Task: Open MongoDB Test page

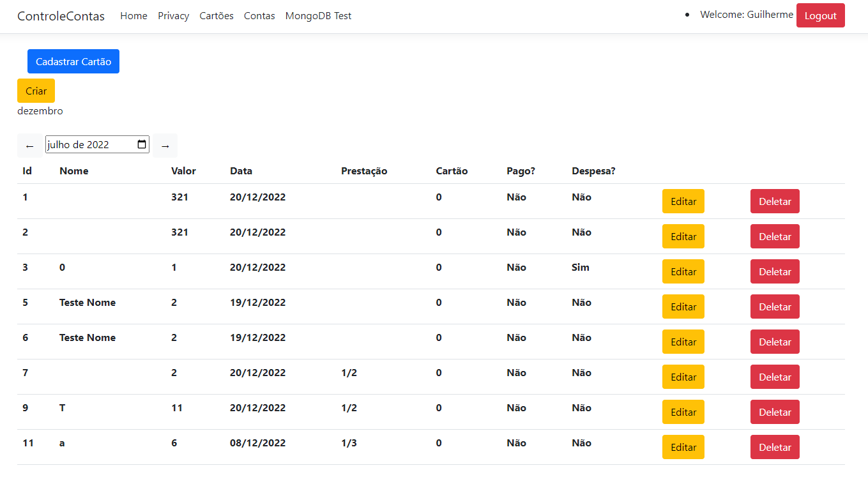Action: 318,16
